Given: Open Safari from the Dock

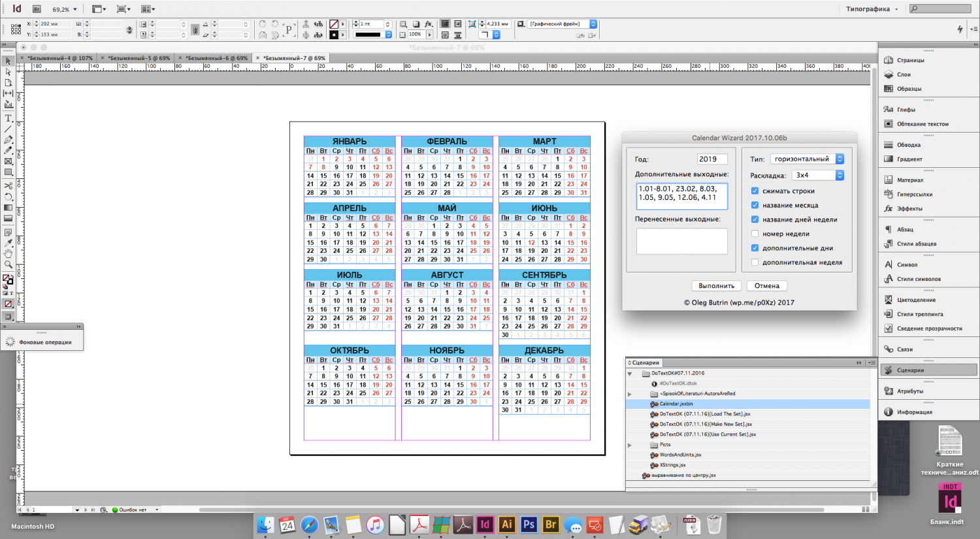Looking at the screenshot, I should [309, 525].
